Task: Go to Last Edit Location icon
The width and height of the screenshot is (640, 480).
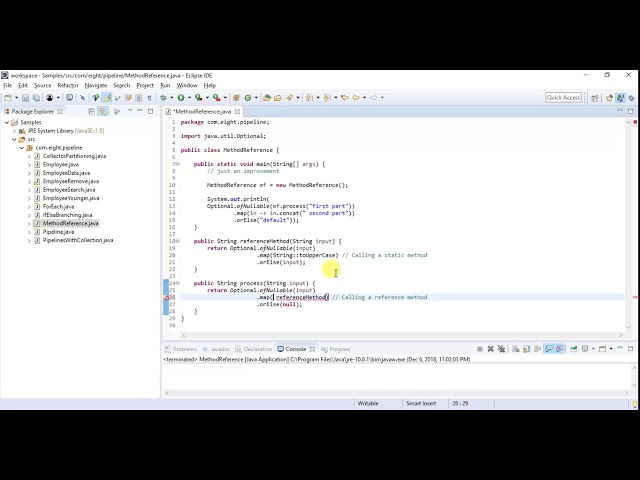Action: point(344,98)
